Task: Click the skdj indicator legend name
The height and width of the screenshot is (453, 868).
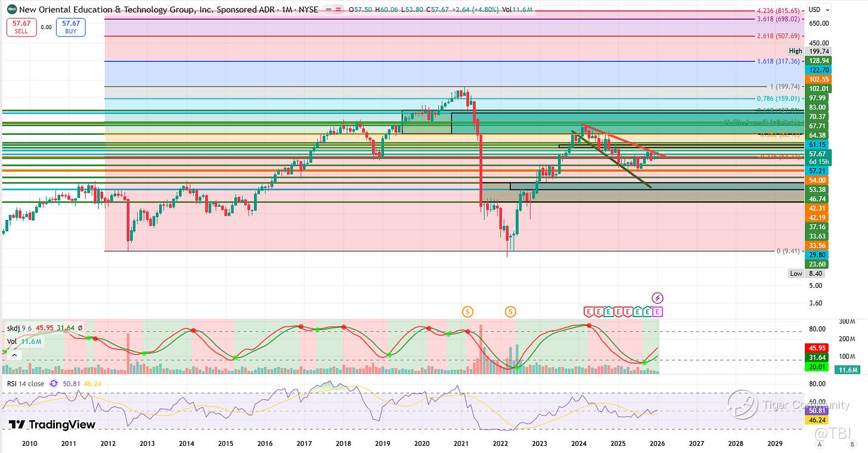Action: click(x=14, y=328)
